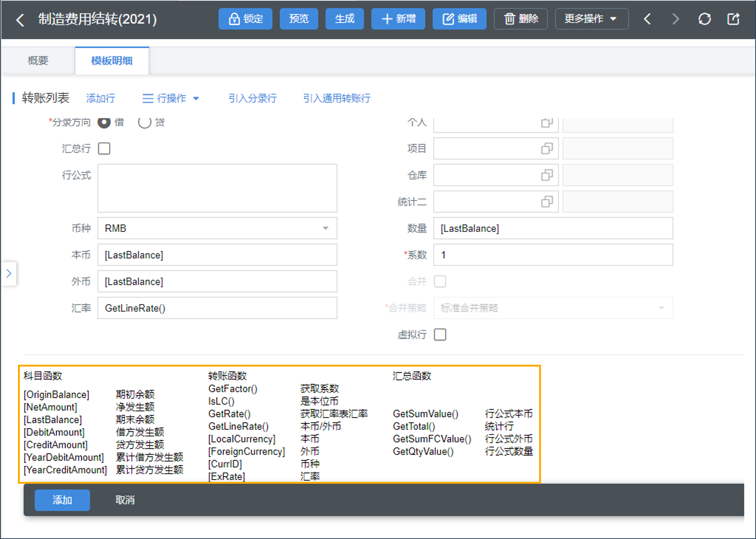Click the open-in-new-window share icon
Image resolution: width=756 pixels, height=539 pixels.
click(x=733, y=19)
